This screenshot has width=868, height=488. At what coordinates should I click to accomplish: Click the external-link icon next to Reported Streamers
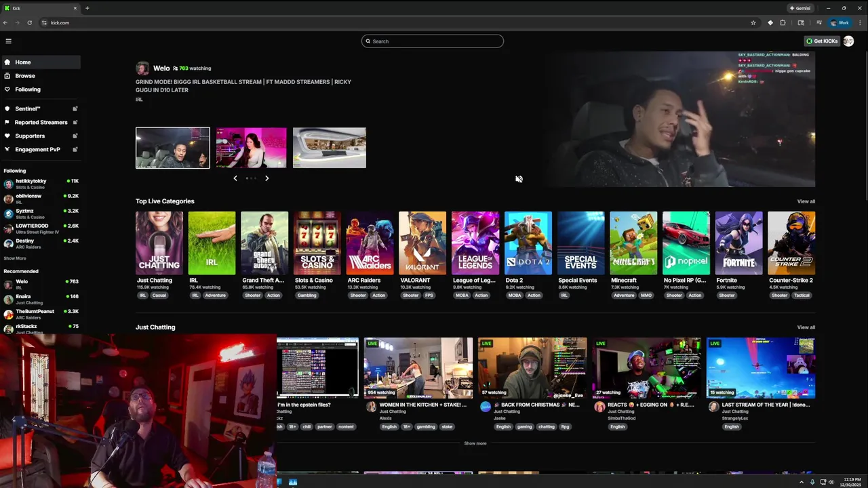pyautogui.click(x=75, y=123)
